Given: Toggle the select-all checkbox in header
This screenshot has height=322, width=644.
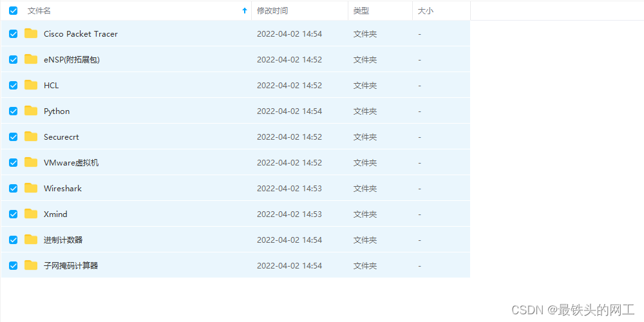Looking at the screenshot, I should pyautogui.click(x=13, y=11).
